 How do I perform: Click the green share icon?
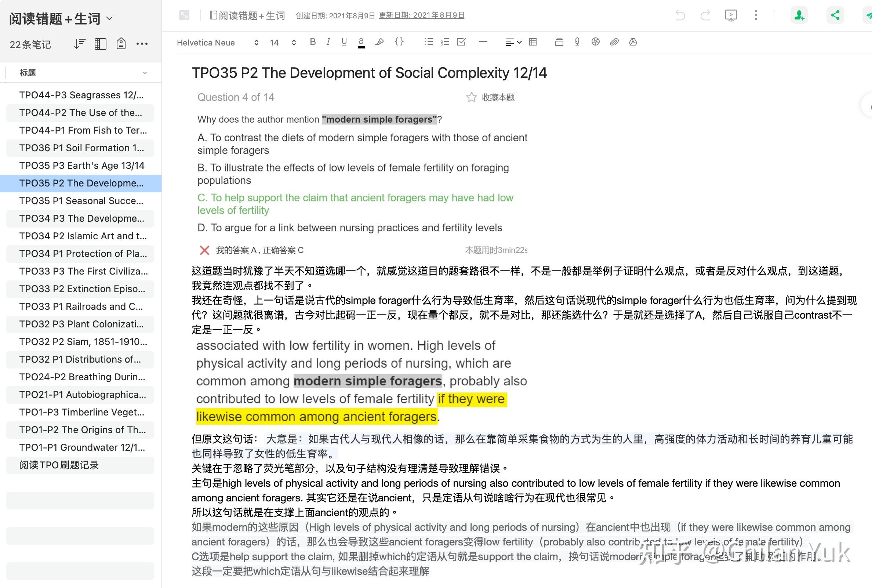coord(835,15)
